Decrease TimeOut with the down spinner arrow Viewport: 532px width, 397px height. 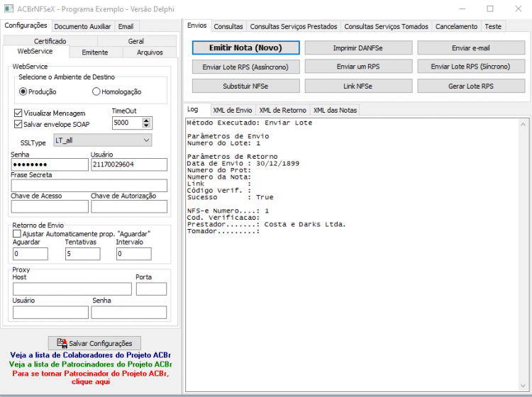point(146,125)
